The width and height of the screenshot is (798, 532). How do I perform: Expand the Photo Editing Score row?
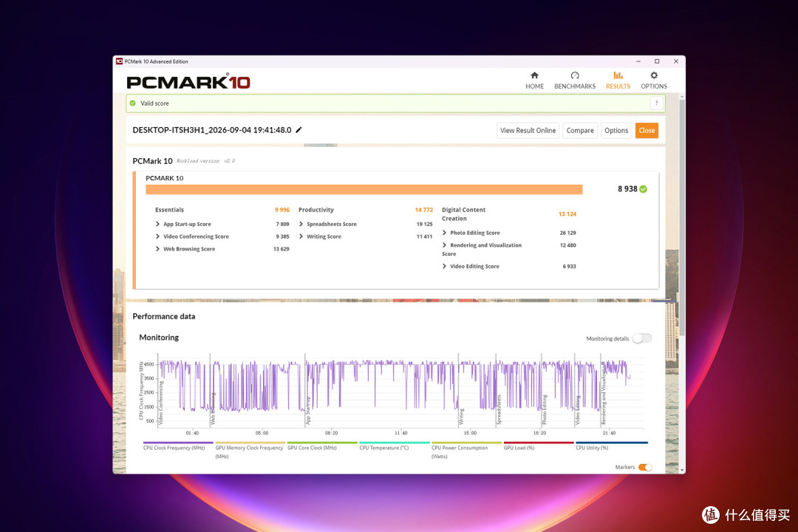coord(444,233)
